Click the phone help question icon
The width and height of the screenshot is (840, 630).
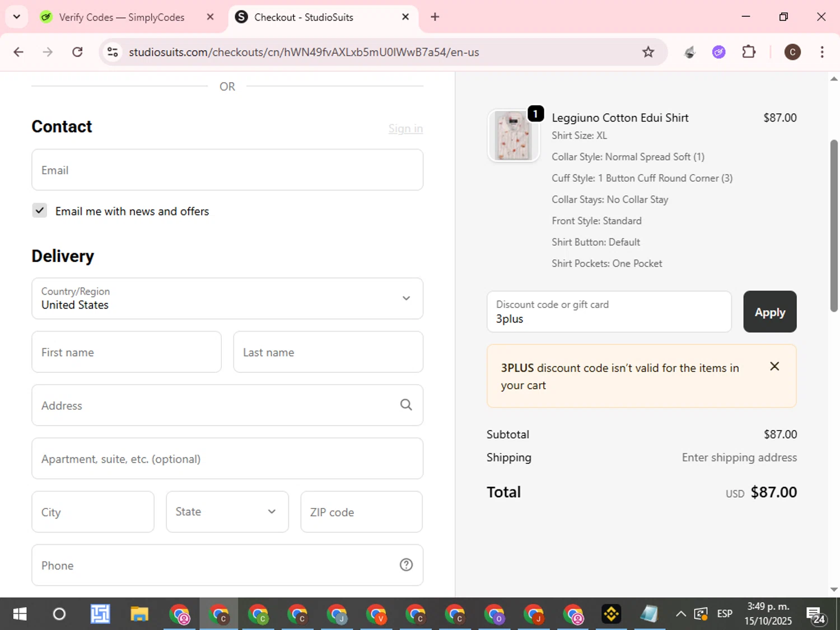click(x=406, y=565)
